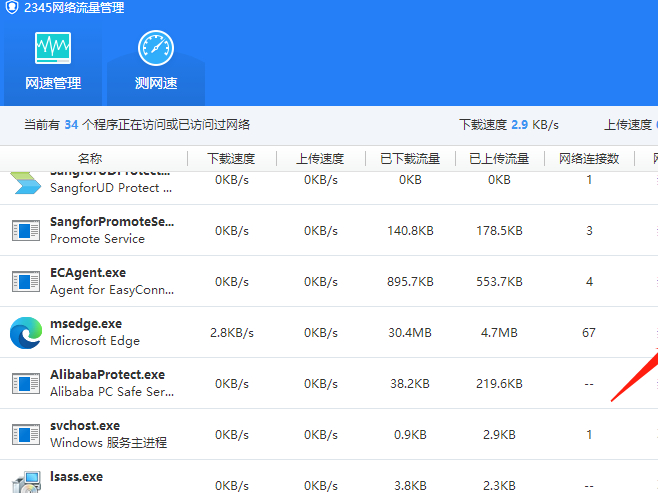This screenshot has width=658, height=493.
Task: Select the msedge.exe process name
Action: point(86,324)
